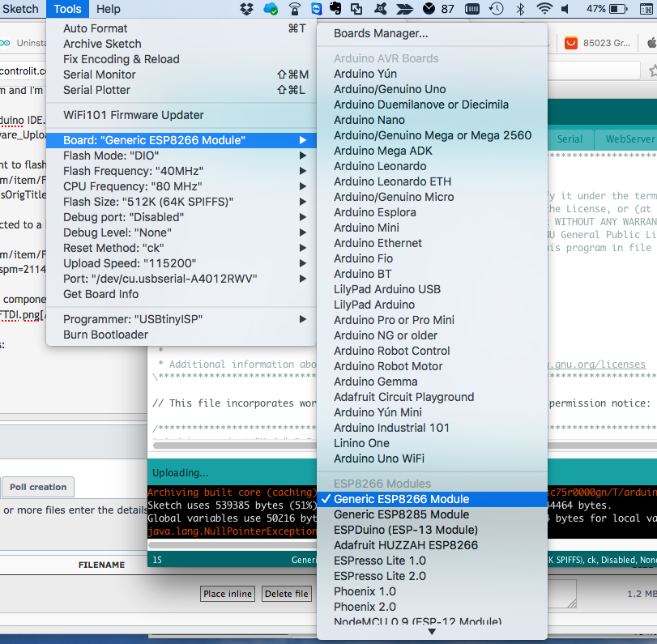
Task: Choose Arduino/Genuino Uno board
Action: pyautogui.click(x=390, y=89)
